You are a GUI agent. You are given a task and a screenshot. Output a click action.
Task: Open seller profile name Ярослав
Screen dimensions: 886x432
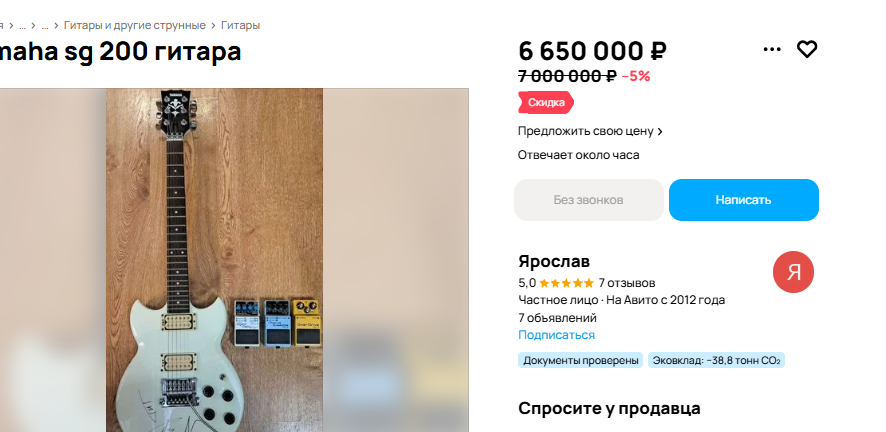pos(554,261)
